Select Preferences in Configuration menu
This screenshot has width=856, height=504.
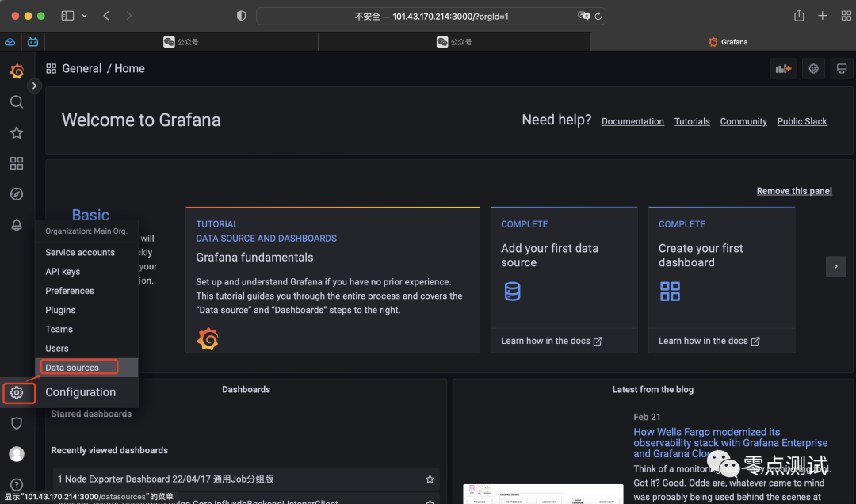pyautogui.click(x=86, y=291)
